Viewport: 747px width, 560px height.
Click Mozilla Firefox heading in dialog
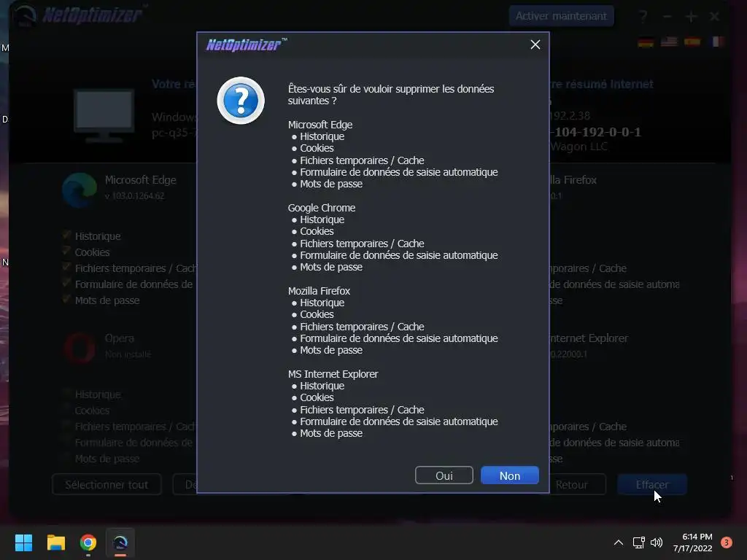[x=319, y=291]
